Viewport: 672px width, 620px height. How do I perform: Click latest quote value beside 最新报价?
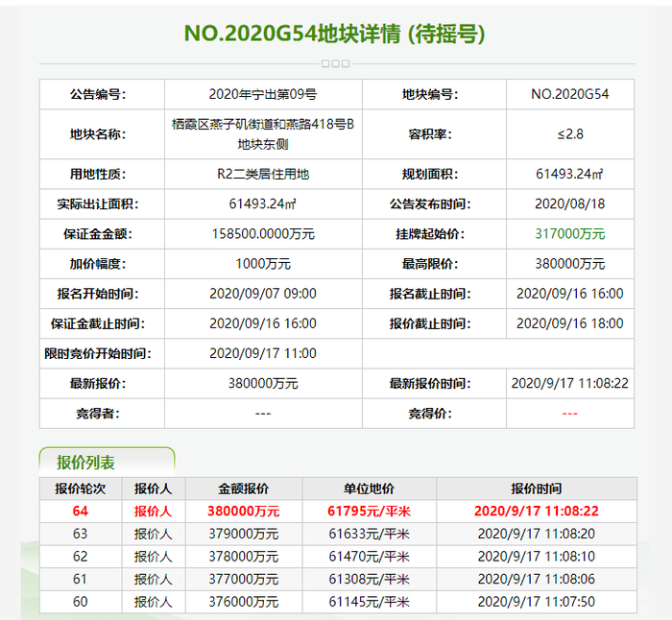pos(263,384)
